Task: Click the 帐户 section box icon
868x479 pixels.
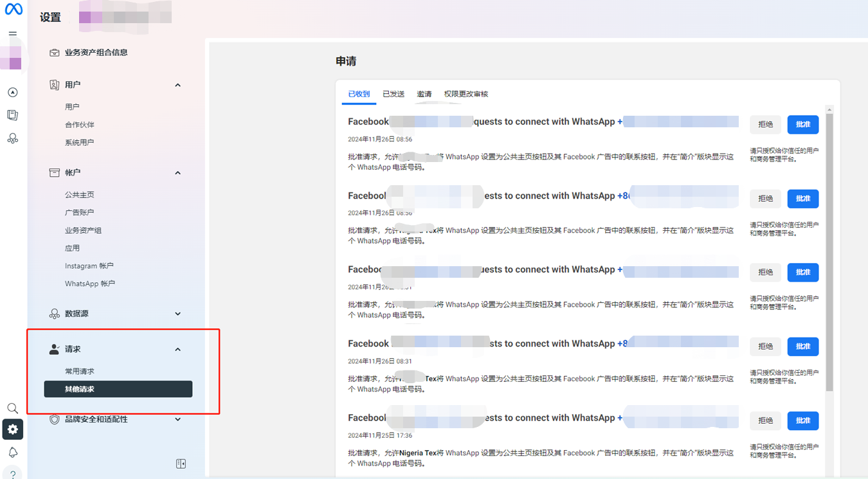Action: tap(55, 172)
